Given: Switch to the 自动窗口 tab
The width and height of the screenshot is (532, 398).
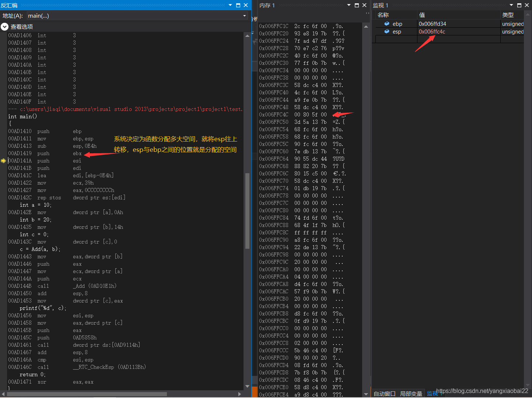Looking at the screenshot, I should click(x=385, y=394).
